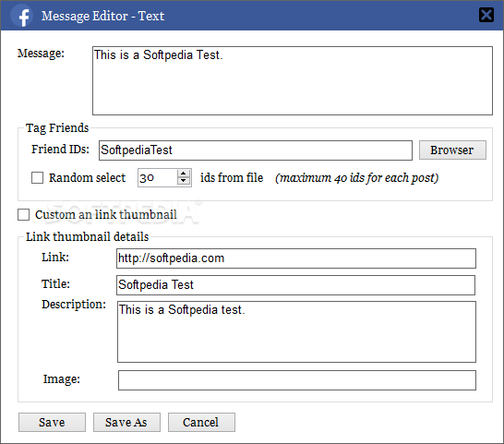Click the 'Friend IDs:' label
Image resolution: width=504 pixels, height=444 pixels.
[x=60, y=150]
